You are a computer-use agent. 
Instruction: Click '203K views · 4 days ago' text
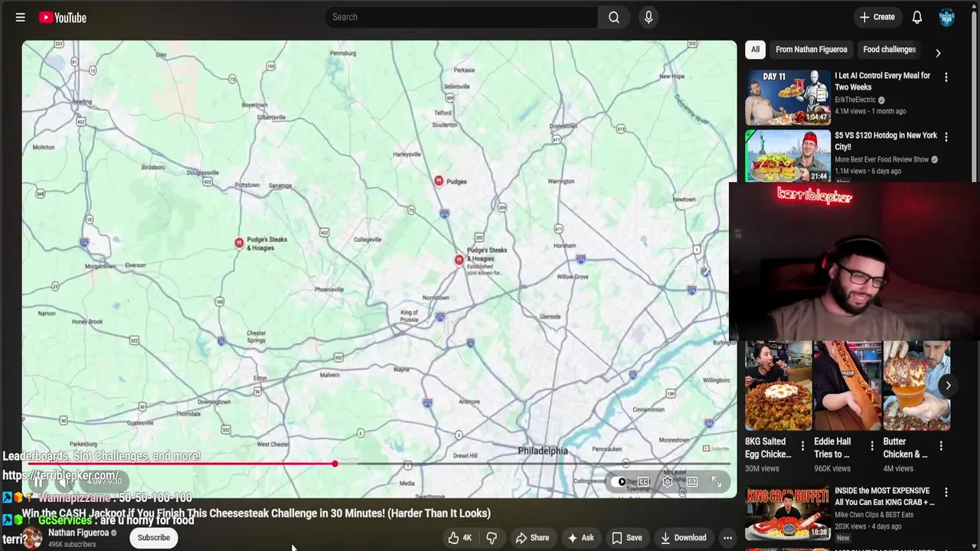pyautogui.click(x=869, y=527)
